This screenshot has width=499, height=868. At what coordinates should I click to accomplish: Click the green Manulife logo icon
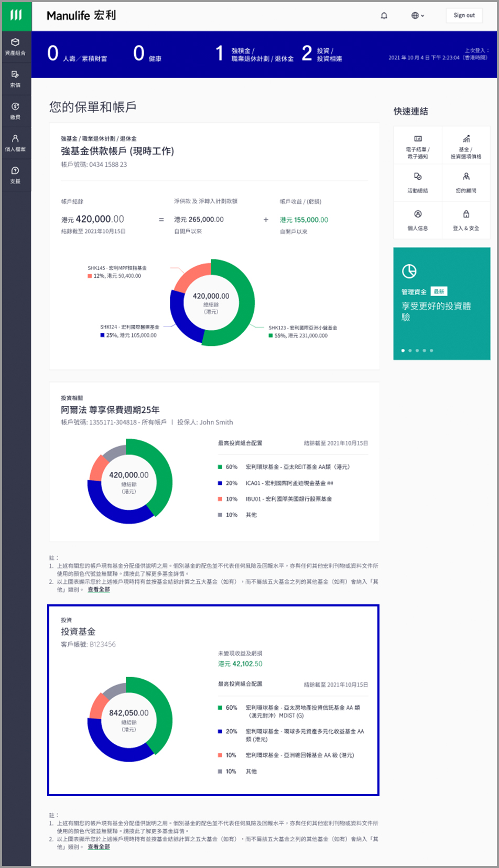pos(16,16)
